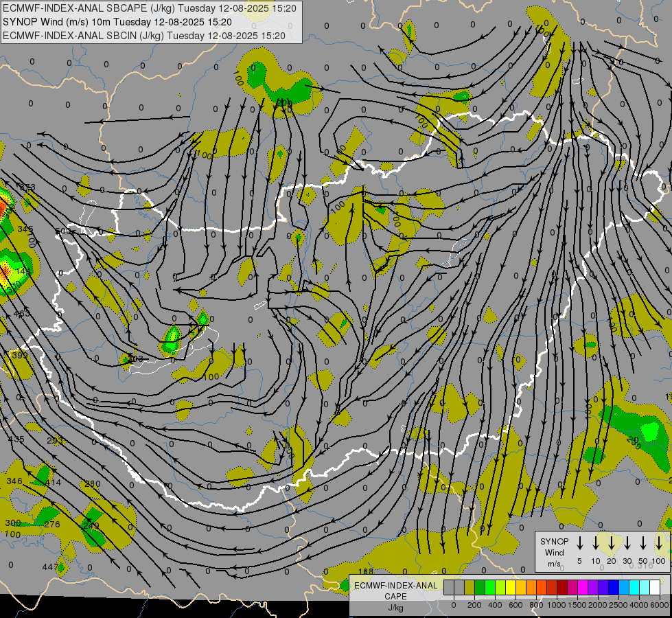The image size is (672, 618).
Task: Click the SBCIN title line in header
Action: pos(144,36)
